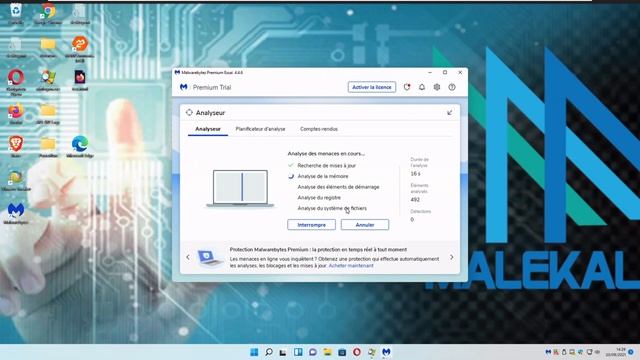This screenshot has height=360, width=640.
Task: Click the 'Recherche de mises à jour' step
Action: pos(327,165)
